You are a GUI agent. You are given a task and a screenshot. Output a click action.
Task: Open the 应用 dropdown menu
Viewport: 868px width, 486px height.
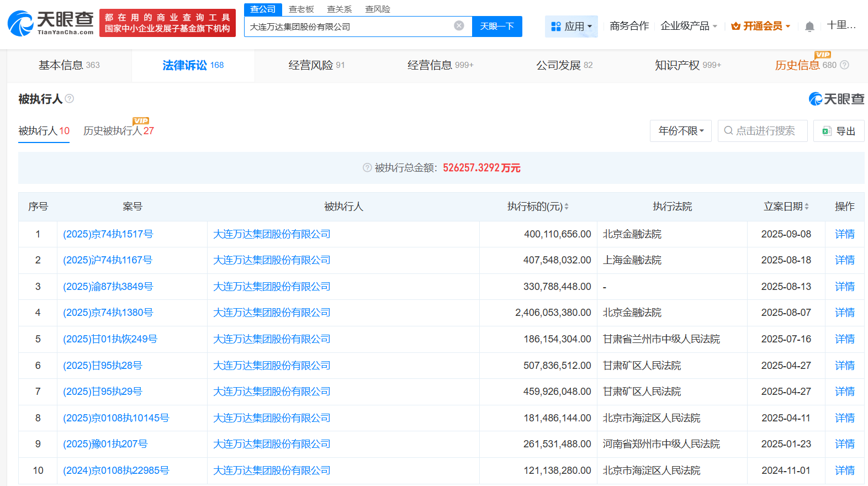coord(571,27)
